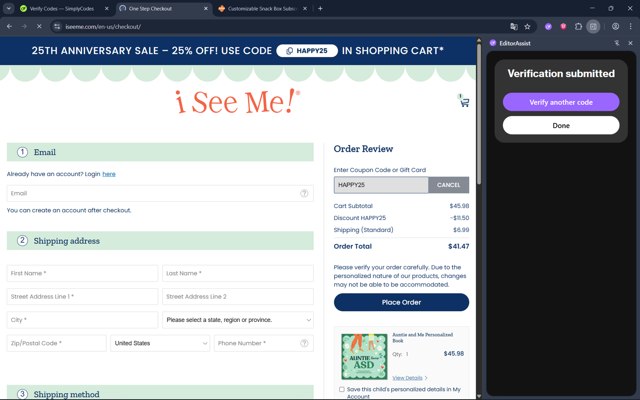
Task: Focus the Email input field
Action: coord(160,193)
